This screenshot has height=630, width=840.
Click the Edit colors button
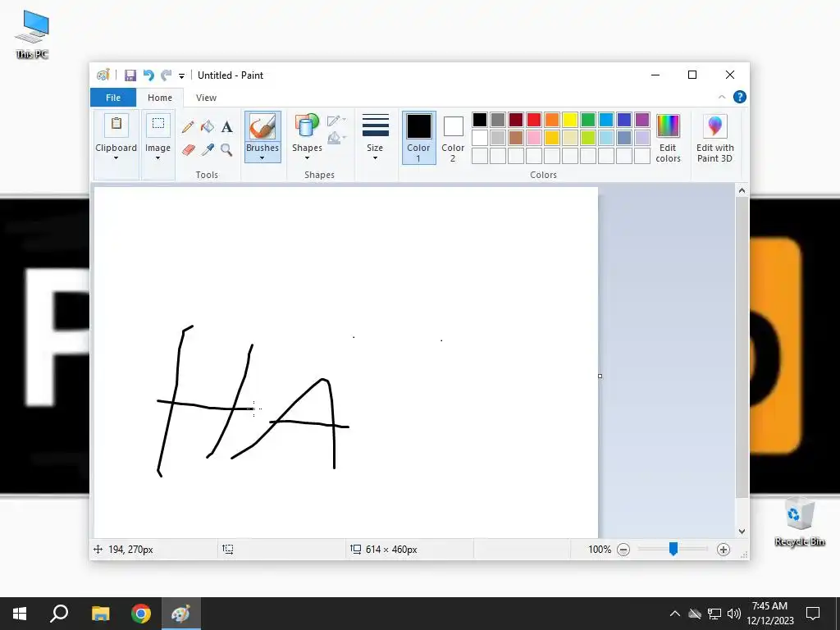[668, 138]
